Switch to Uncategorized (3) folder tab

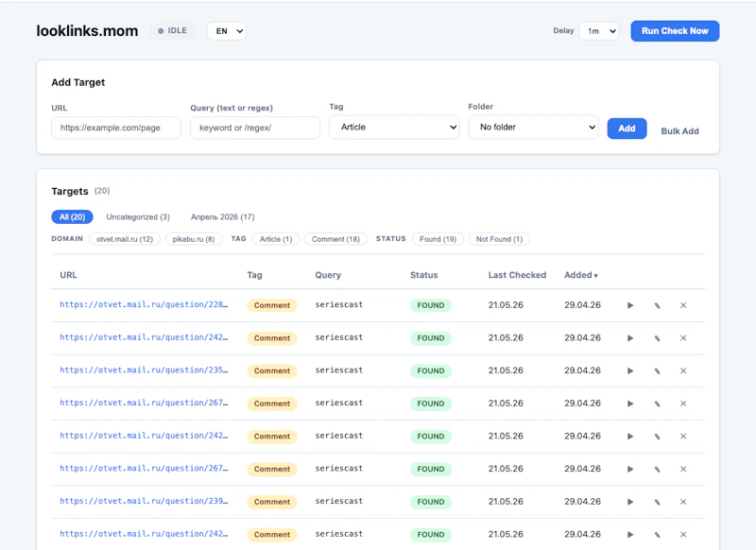(138, 217)
